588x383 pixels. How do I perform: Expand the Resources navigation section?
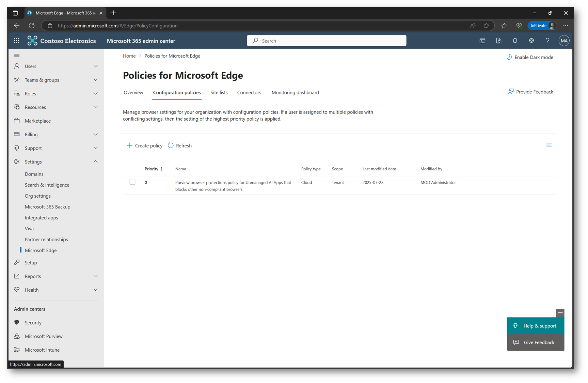pos(95,107)
